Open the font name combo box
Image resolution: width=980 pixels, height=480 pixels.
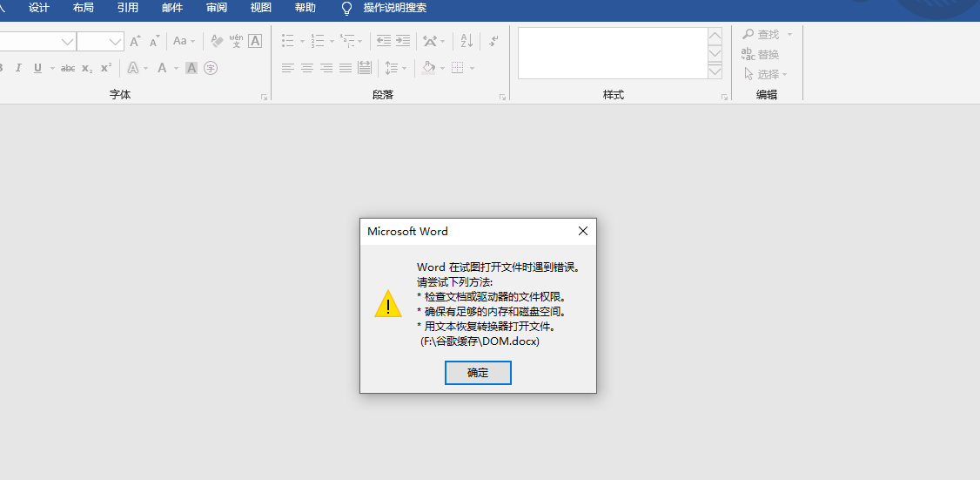(x=37, y=42)
